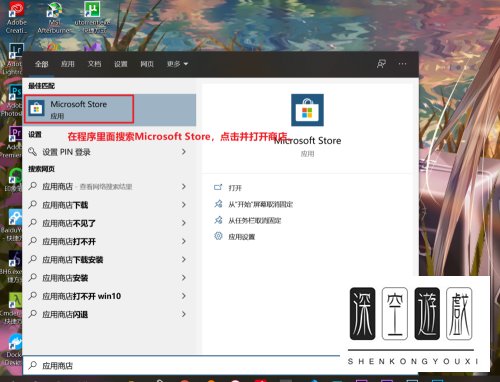Expand chevron for 应用商店闪退 suggestion
This screenshot has height=382, width=500.
184,314
